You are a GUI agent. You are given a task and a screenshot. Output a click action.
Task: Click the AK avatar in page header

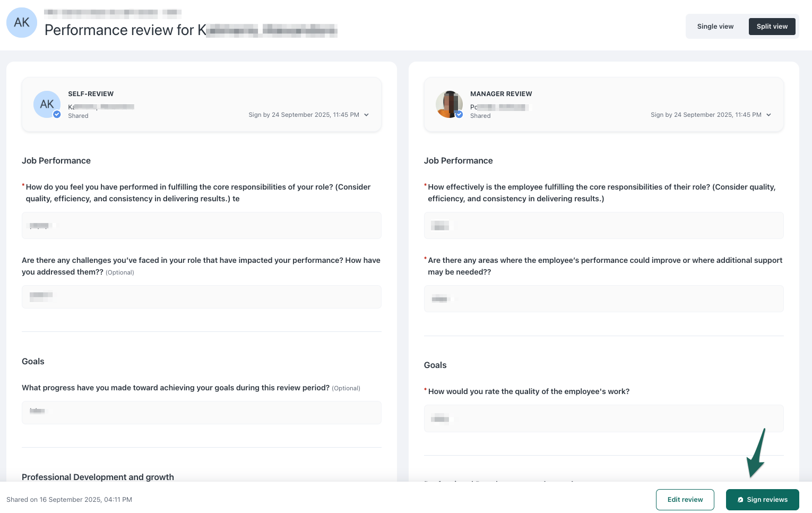tap(22, 23)
